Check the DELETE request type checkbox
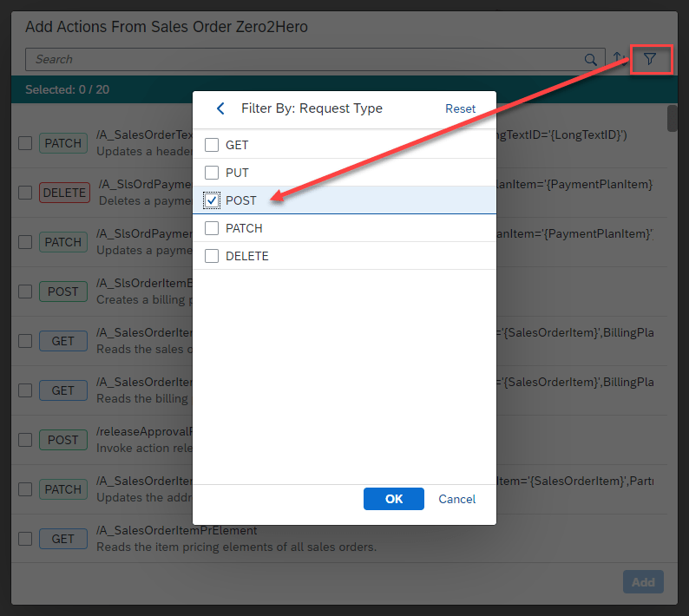The width and height of the screenshot is (689, 616). tap(212, 256)
